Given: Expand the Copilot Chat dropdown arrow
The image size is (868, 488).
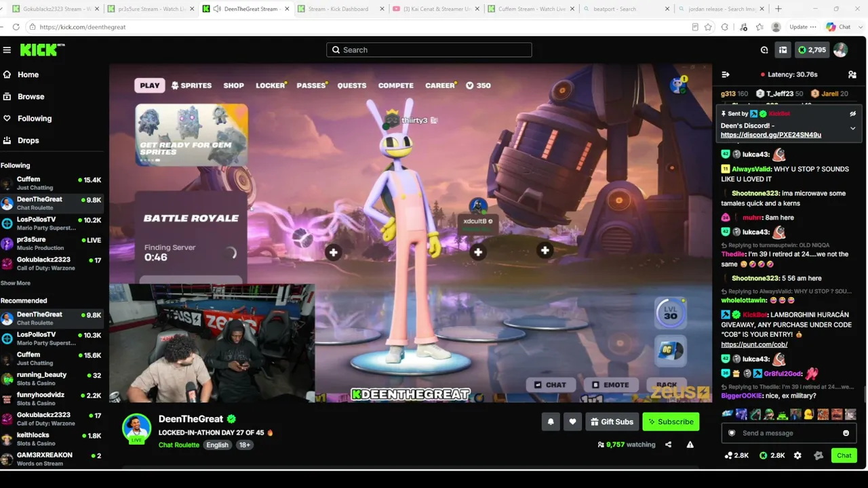Looking at the screenshot, I should pyautogui.click(x=860, y=27).
